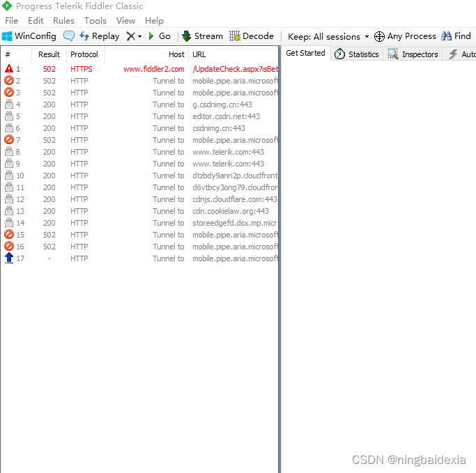
Task: Click the red warning icon of session 1
Action: (x=9, y=68)
